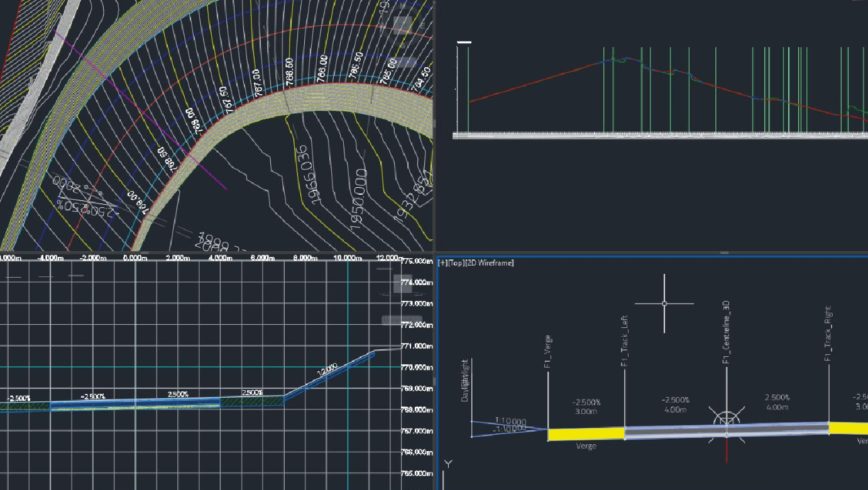Click the "Verge" shape label under the yellow subassembly
Screen dimensions: 868x490
click(586, 446)
